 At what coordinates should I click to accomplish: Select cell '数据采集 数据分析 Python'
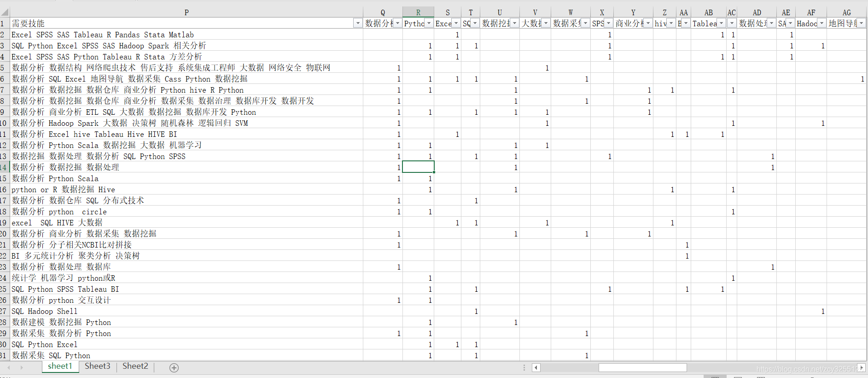(186, 333)
